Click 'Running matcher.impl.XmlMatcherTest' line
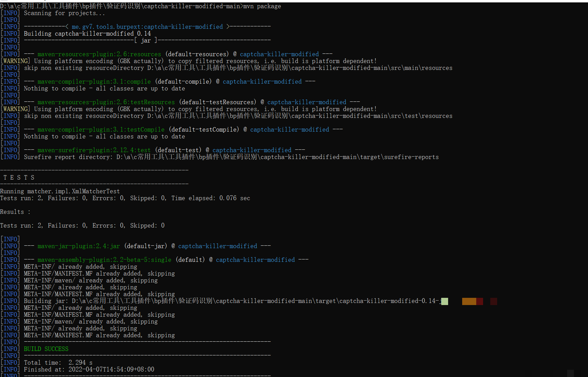 pyautogui.click(x=60, y=191)
